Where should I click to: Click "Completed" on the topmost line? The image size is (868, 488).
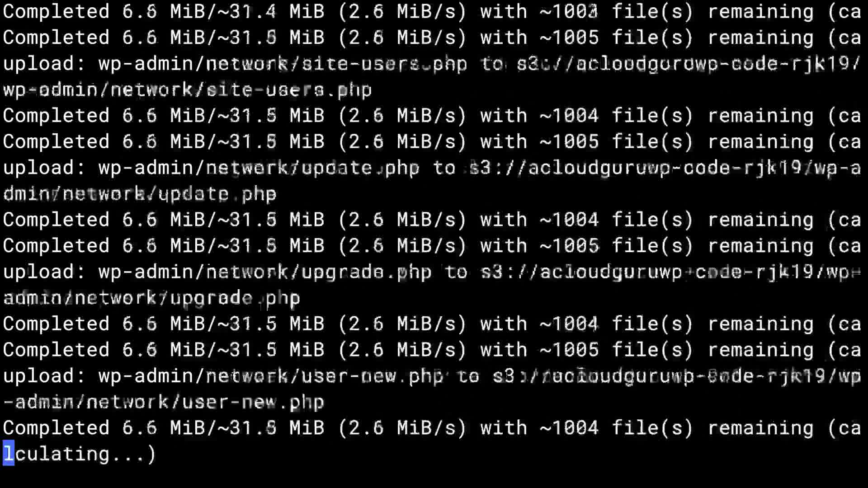[56, 12]
